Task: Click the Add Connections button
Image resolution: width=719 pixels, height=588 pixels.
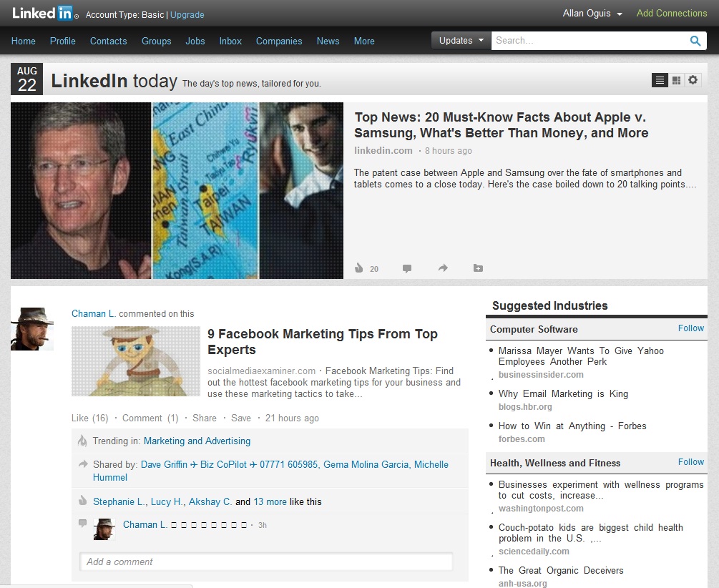Action: click(671, 13)
